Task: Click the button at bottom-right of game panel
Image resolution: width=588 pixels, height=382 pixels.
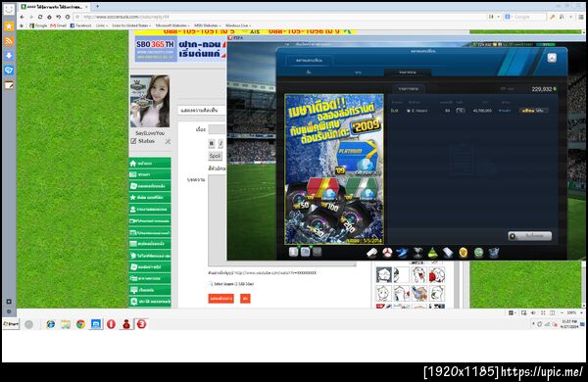Action: [530, 236]
